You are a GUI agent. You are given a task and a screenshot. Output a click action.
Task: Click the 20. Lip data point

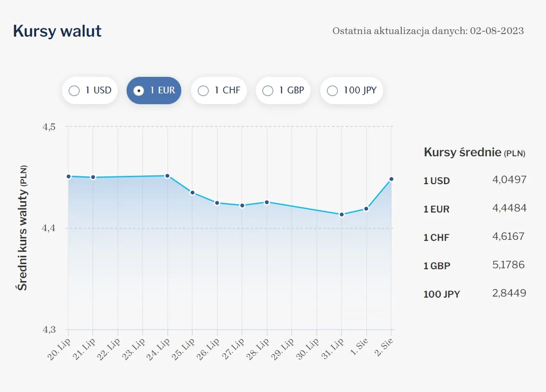[x=68, y=176]
